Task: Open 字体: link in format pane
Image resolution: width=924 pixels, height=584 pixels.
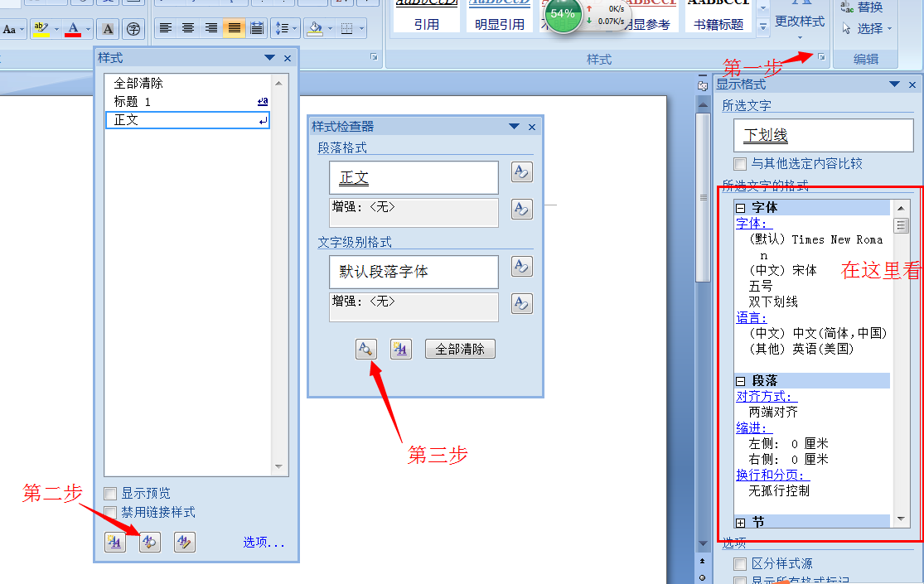Action: point(753,224)
